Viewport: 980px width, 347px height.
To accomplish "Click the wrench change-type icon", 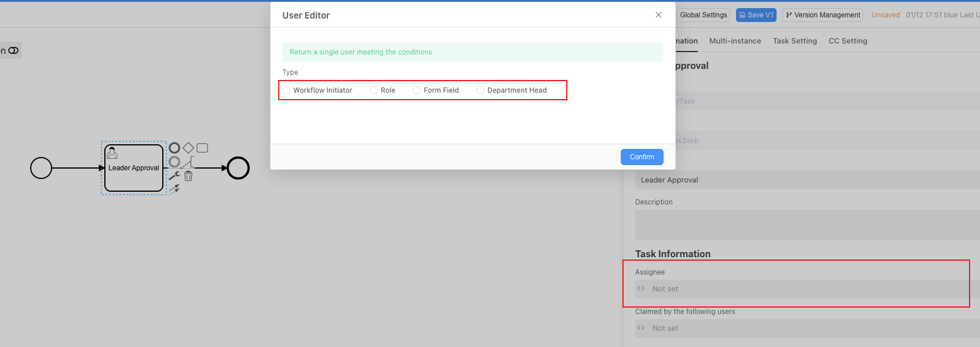I will click(174, 176).
